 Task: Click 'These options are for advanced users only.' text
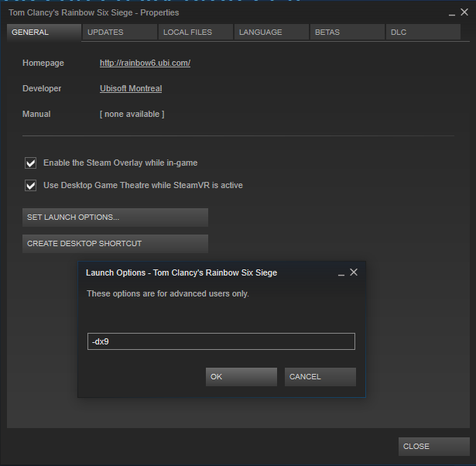[x=168, y=293]
